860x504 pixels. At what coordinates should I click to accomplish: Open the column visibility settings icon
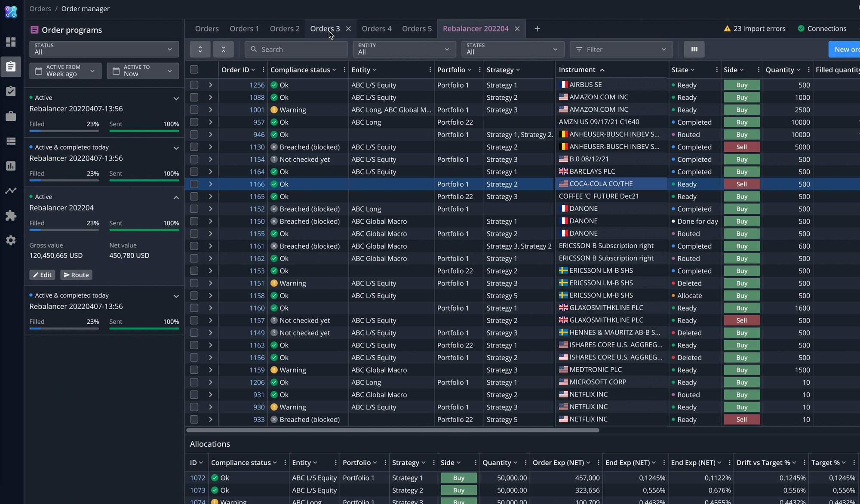point(694,49)
